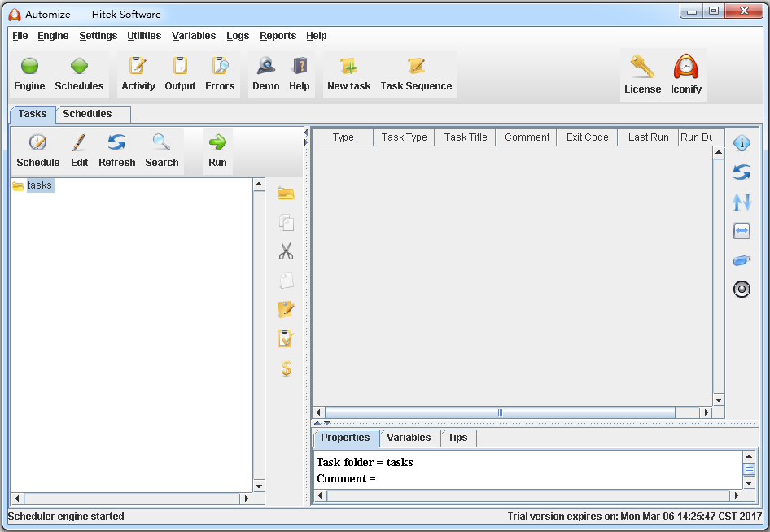770x532 pixels.
Task: Collapse properties pane with divider arrow
Action: [x=327, y=423]
